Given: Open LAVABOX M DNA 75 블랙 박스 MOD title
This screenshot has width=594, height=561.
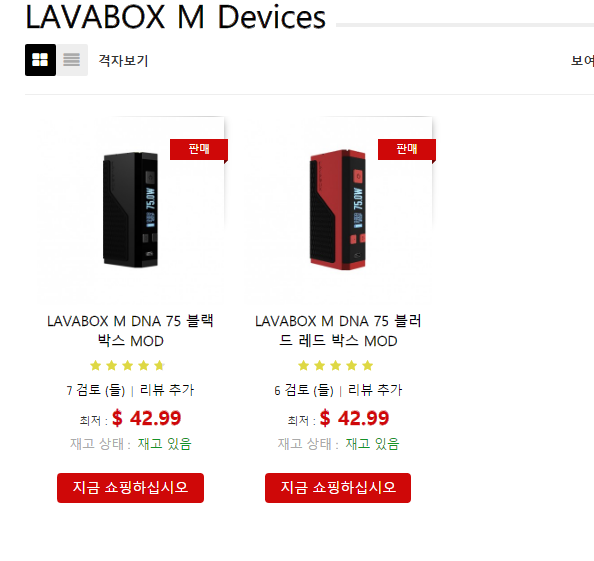Looking at the screenshot, I should pos(131,331).
